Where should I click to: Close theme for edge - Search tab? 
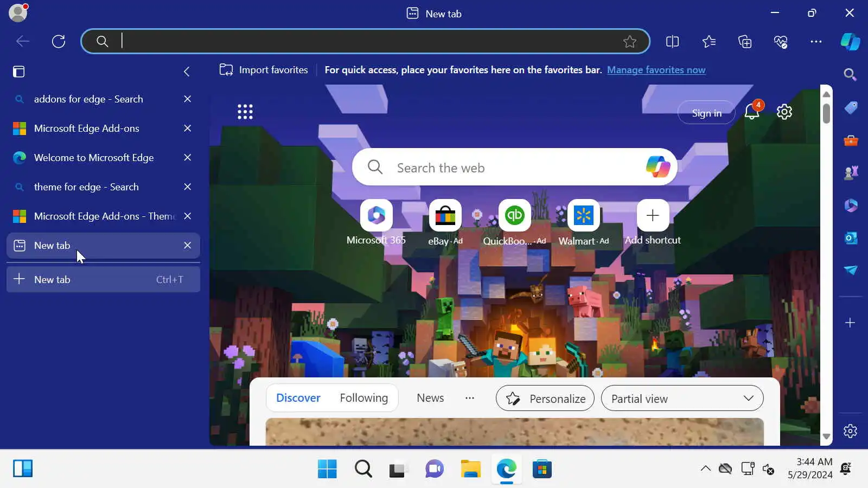point(187,187)
